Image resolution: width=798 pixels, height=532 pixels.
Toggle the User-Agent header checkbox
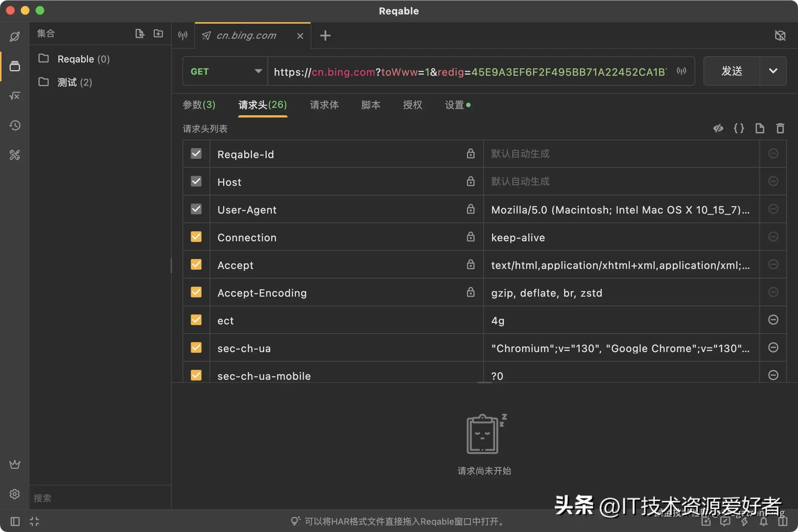(196, 209)
